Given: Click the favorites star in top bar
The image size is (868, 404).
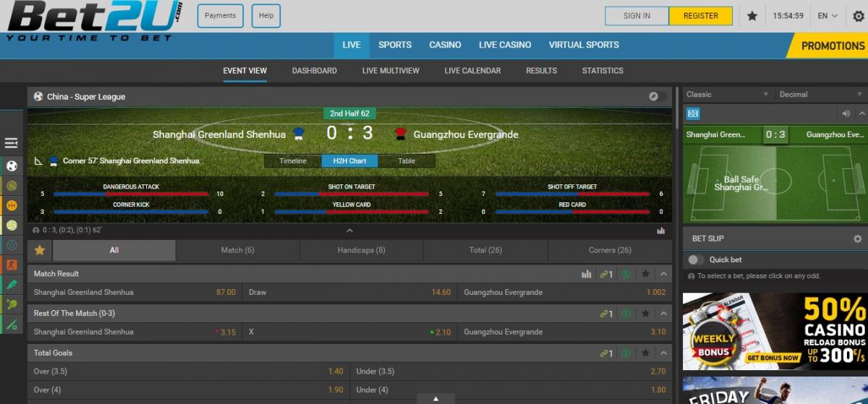Looking at the screenshot, I should click(752, 16).
